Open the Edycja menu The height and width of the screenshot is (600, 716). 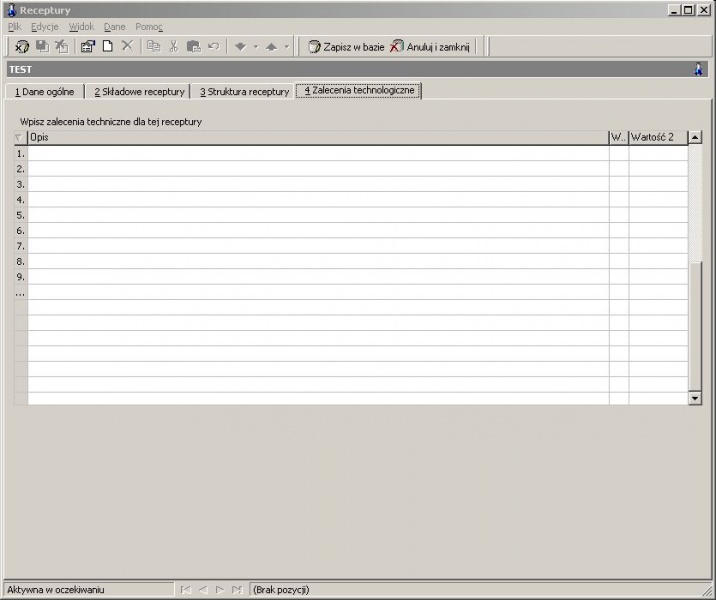45,27
